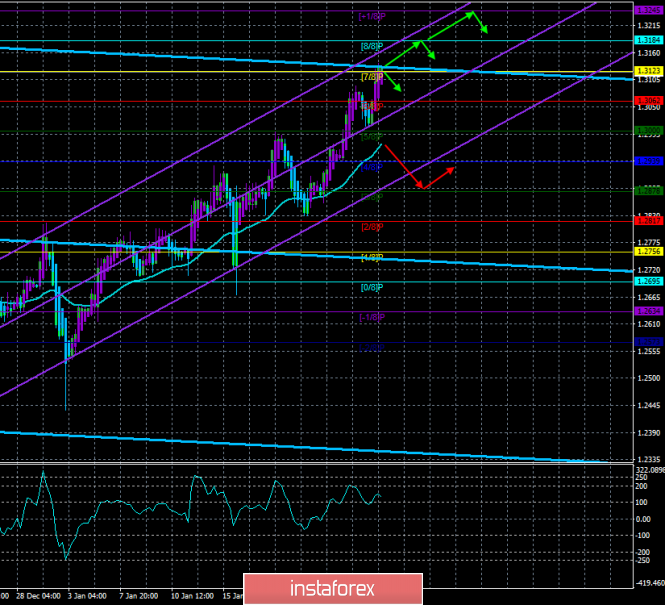The width and height of the screenshot is (665, 605).
Task: Click the 1.2665 axis value
Action: (649, 297)
